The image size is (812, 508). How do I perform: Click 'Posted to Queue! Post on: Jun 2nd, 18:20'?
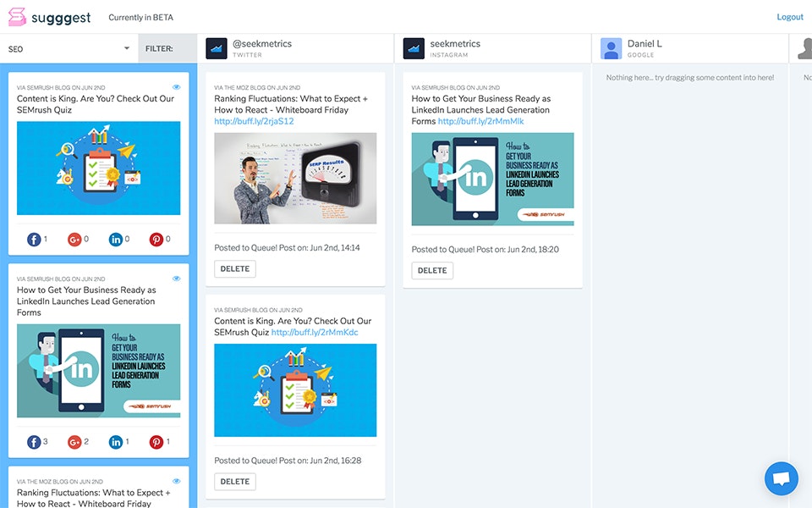[486, 249]
